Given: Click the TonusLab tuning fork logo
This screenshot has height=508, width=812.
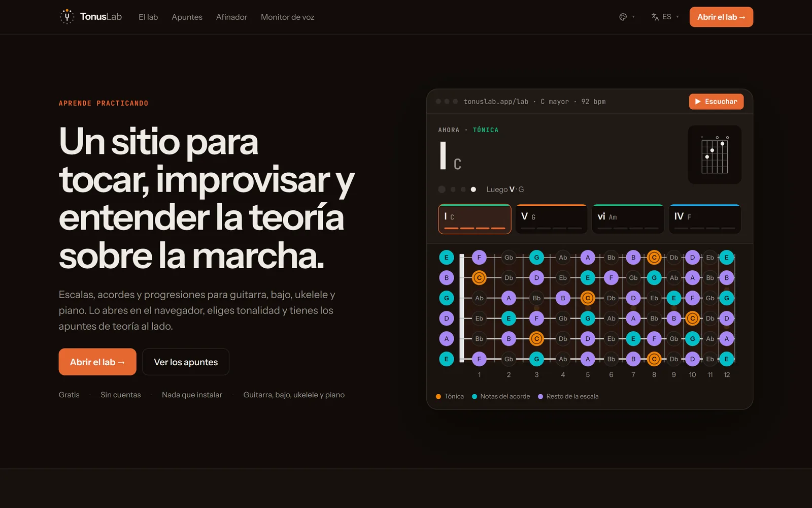Looking at the screenshot, I should (66, 17).
